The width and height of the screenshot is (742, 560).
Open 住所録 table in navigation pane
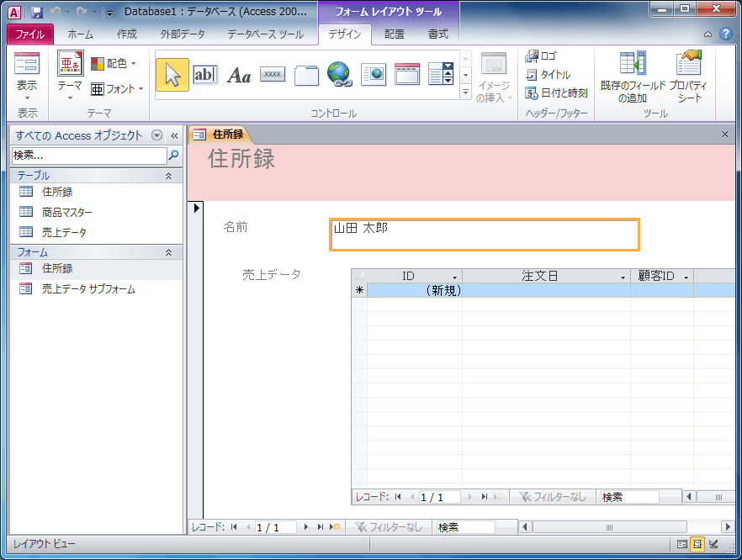[96, 192]
